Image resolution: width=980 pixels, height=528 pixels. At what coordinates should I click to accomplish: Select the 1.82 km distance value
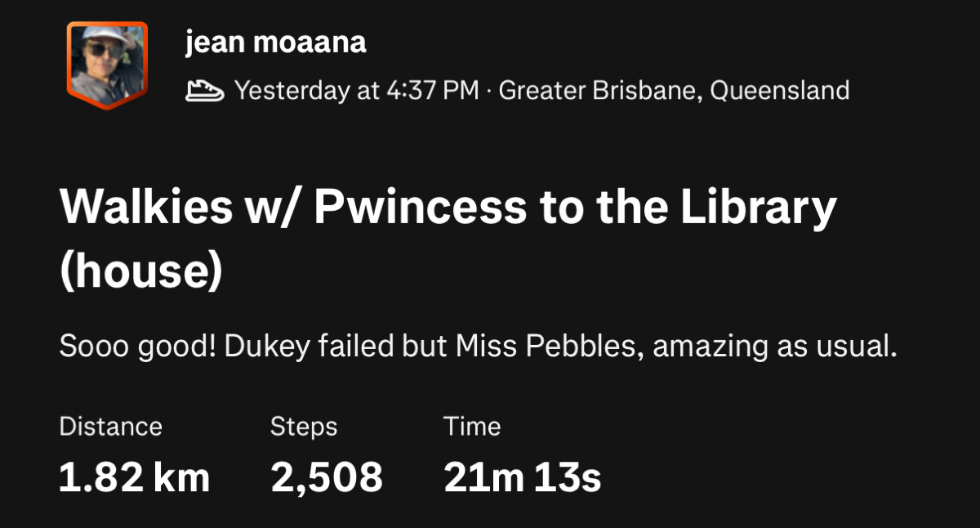pos(134,477)
